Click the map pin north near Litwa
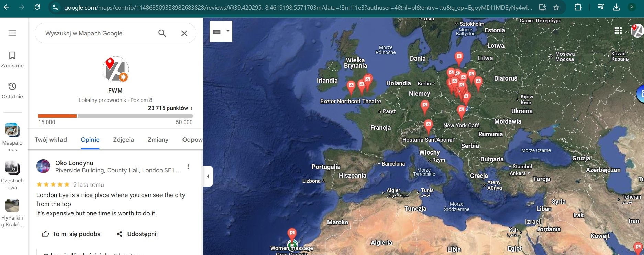 pos(459,59)
